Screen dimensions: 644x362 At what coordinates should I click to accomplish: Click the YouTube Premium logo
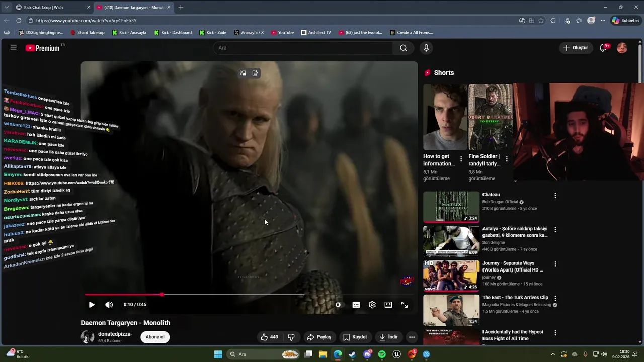pyautogui.click(x=43, y=48)
